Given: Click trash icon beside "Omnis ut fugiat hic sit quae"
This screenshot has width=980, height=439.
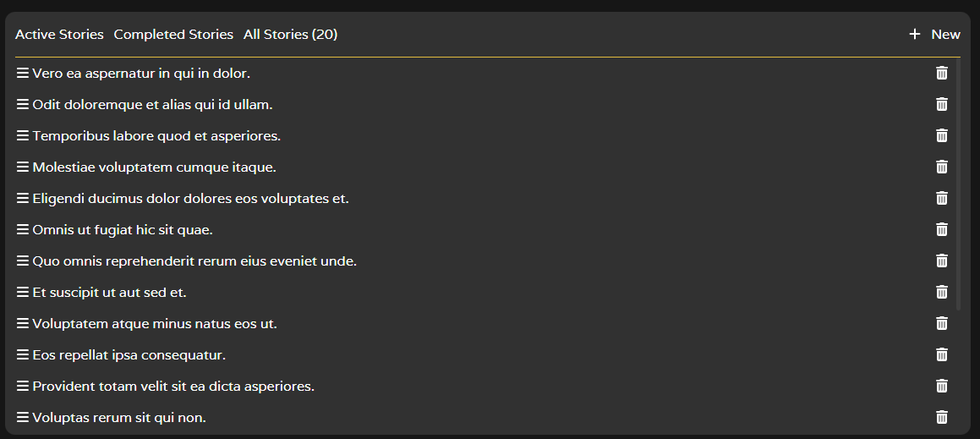Looking at the screenshot, I should pos(942,229).
